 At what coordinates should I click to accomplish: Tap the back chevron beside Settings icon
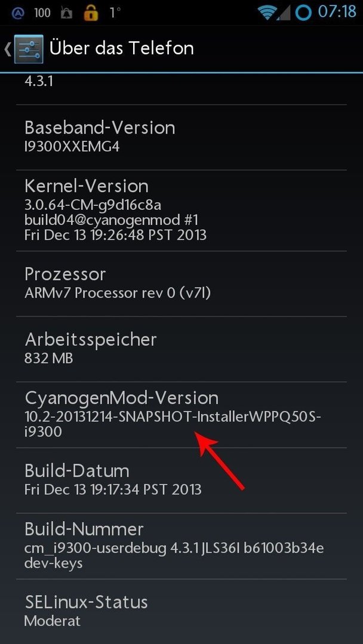[7, 49]
